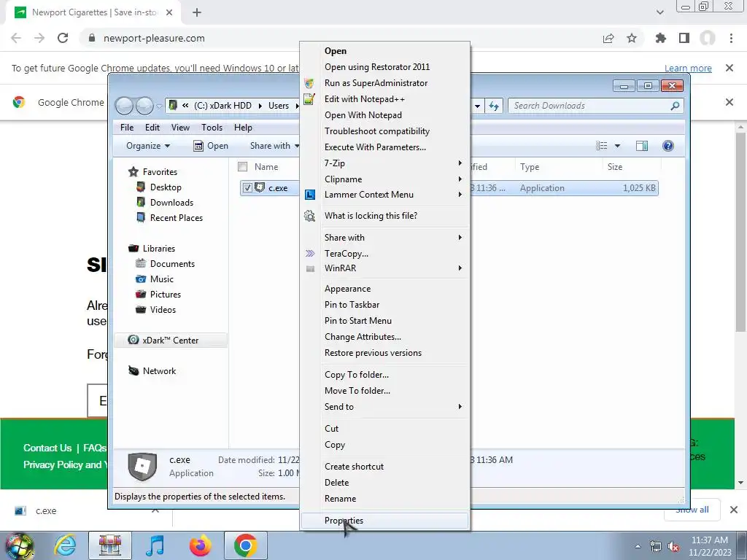
Task: Select Create shortcut
Action: coord(384,466)
